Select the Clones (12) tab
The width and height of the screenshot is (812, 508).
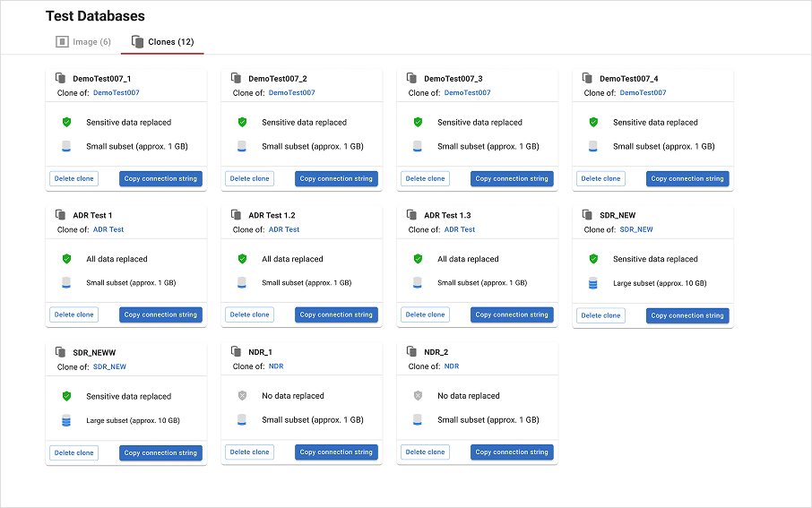(162, 42)
